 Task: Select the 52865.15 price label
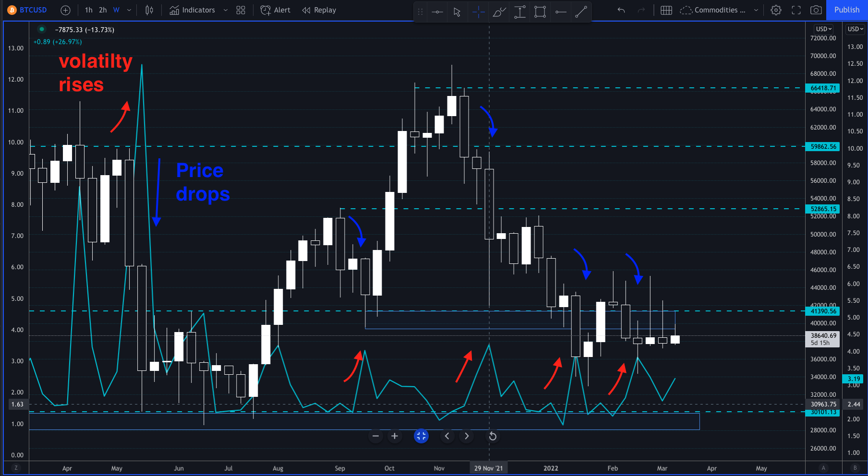coord(823,209)
